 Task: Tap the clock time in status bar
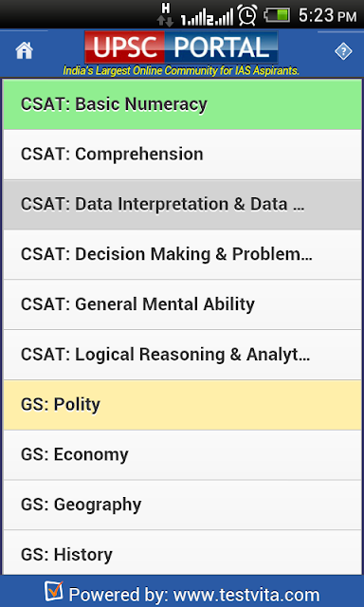point(327,16)
